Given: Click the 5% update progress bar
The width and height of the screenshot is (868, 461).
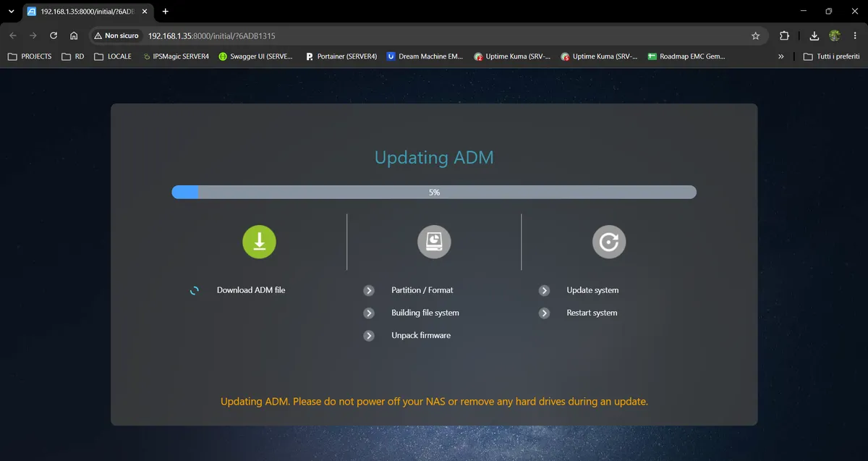Looking at the screenshot, I should click(434, 193).
